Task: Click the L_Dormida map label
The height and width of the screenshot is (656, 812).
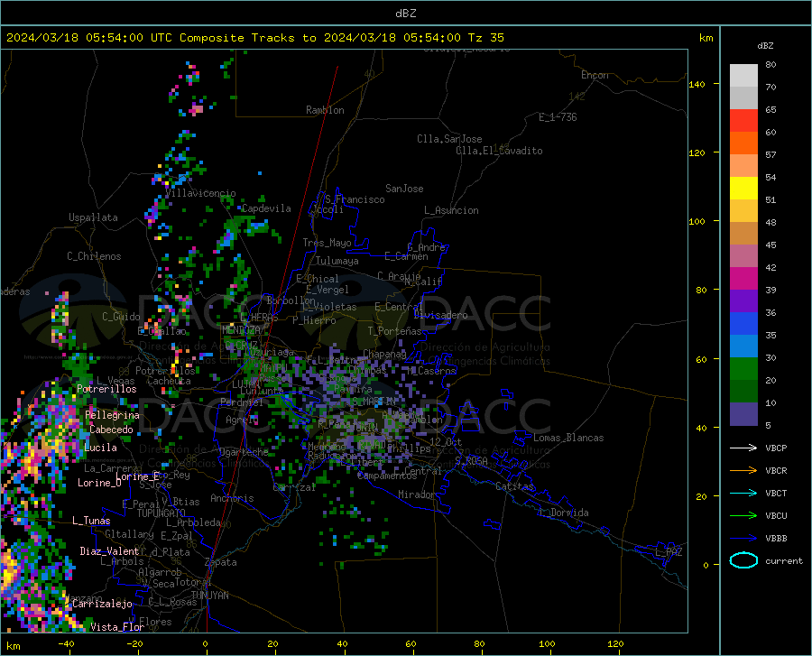Action: (563, 513)
